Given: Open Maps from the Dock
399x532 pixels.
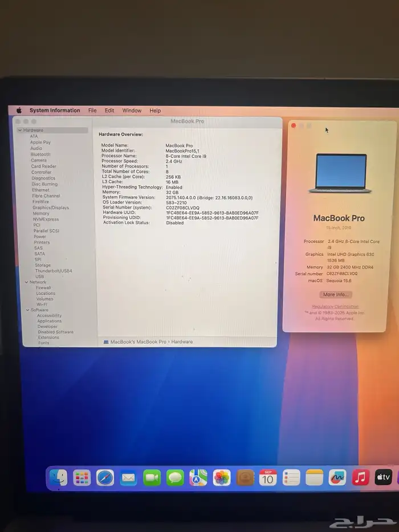Looking at the screenshot, I should click(x=198, y=478).
